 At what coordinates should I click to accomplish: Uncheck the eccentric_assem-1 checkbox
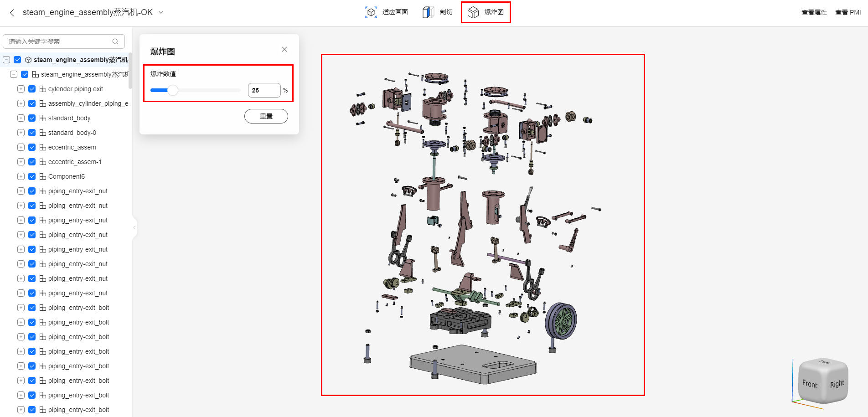pos(32,162)
